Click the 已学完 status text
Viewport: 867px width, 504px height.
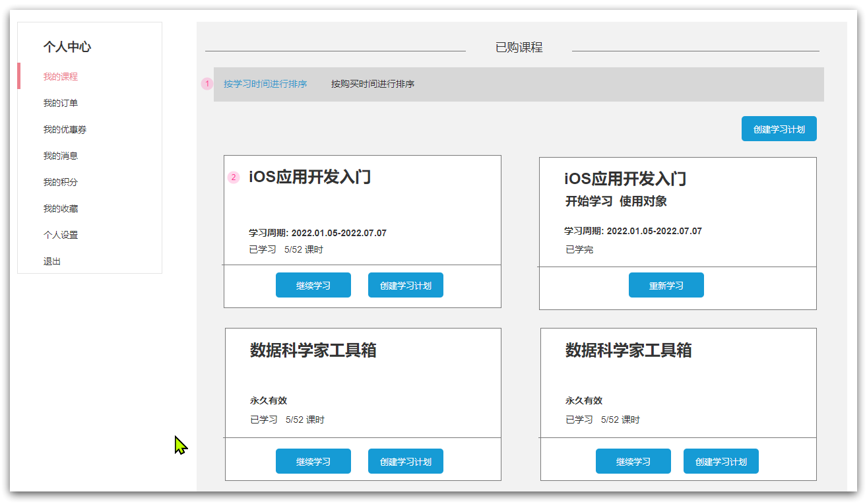coord(579,249)
